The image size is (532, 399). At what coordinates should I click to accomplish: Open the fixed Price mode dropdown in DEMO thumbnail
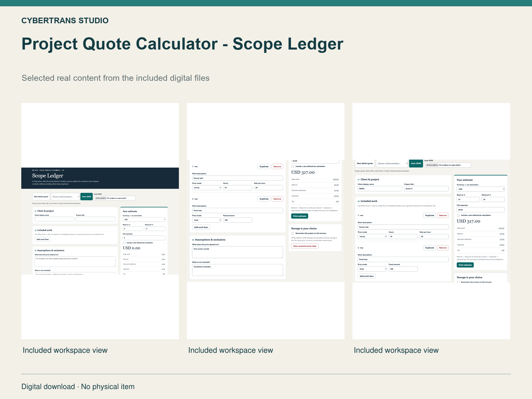pos(372,269)
